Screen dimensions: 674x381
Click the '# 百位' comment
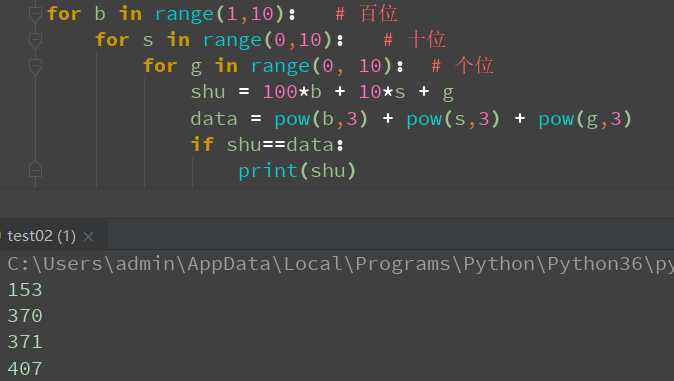tap(367, 14)
